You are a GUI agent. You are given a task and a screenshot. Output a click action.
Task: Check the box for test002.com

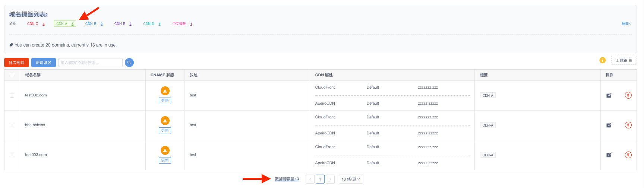(x=12, y=95)
